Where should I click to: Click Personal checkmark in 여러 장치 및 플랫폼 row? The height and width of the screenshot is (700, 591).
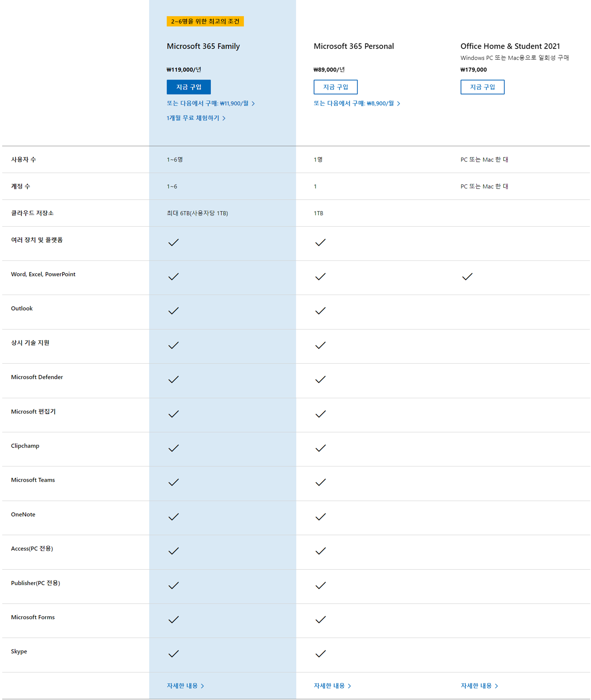coord(320,243)
